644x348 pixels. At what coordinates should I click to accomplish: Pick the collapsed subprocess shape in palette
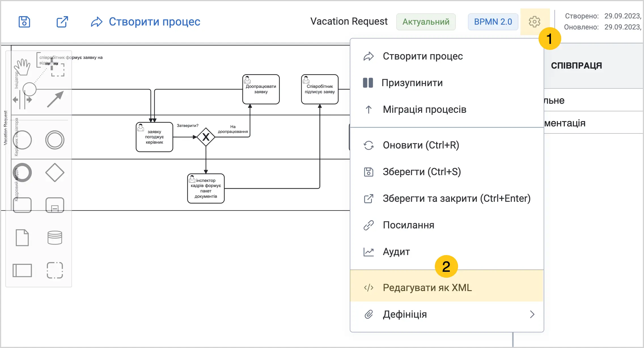click(x=55, y=205)
